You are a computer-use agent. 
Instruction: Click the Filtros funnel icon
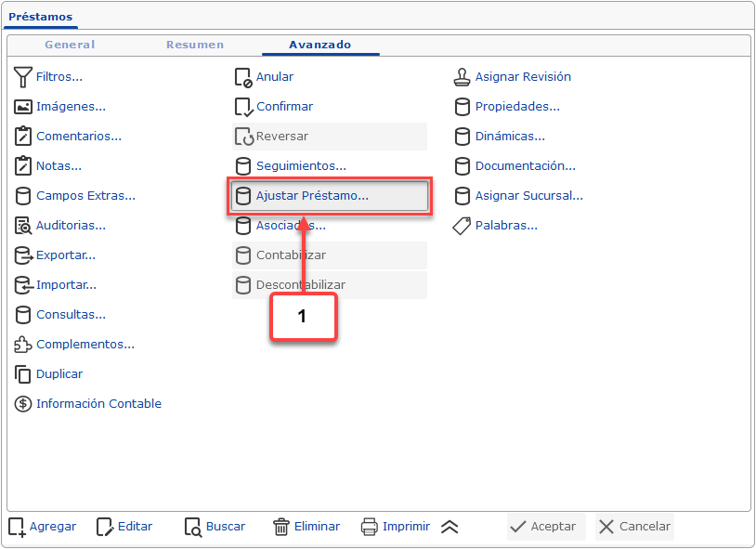point(23,77)
